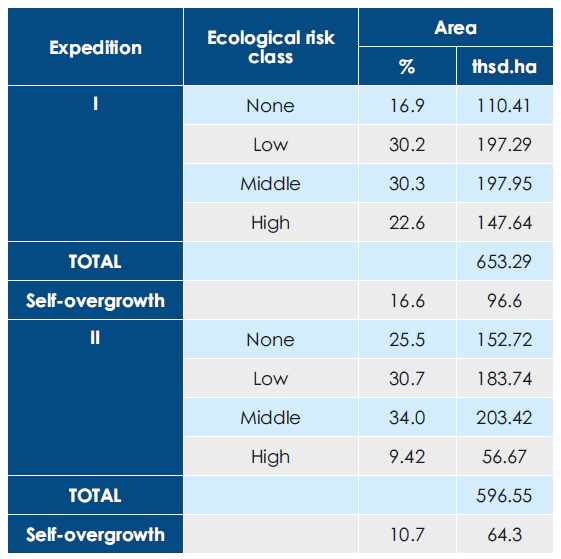Viewport: 561px width, 559px height.
Task: Click the thsd.ha column header
Action: (x=505, y=66)
